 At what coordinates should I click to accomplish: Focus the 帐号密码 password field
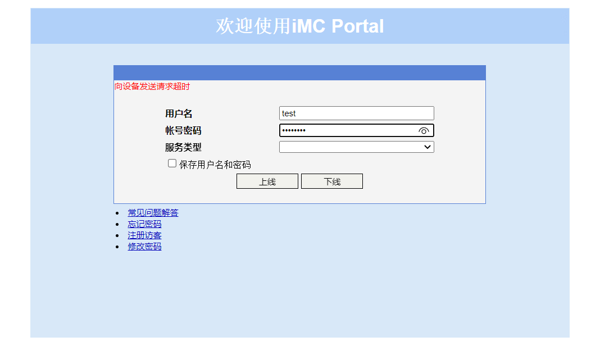click(357, 130)
